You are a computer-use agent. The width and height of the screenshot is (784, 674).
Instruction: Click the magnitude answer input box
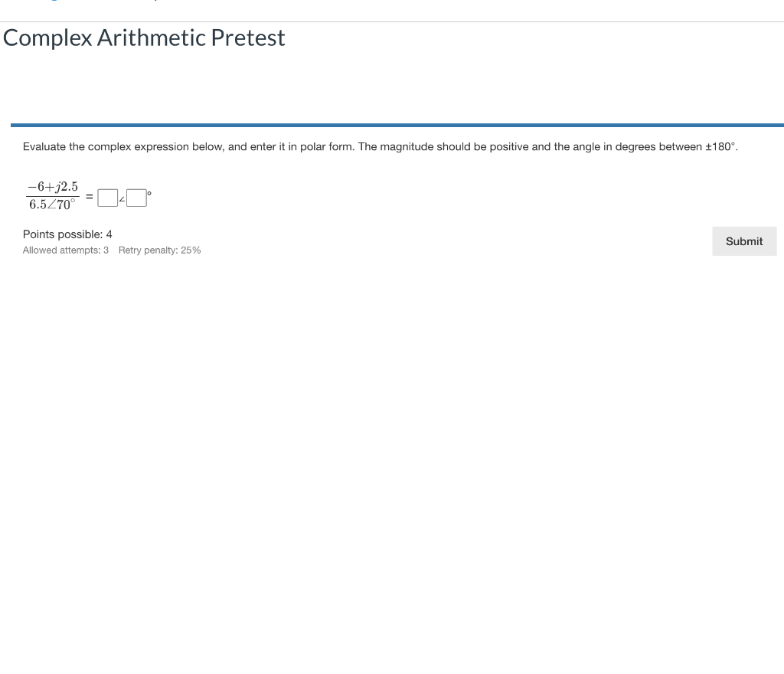click(x=107, y=198)
